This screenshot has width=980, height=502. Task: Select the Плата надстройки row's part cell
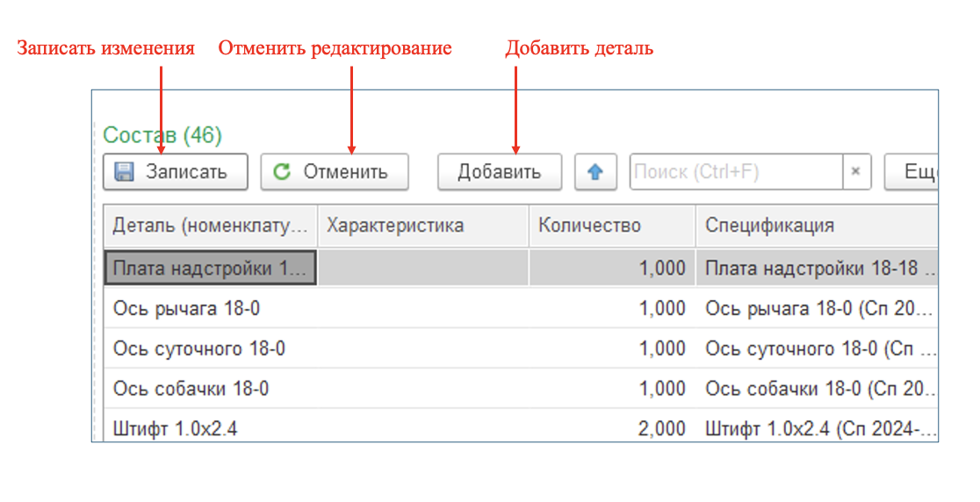[x=210, y=268]
